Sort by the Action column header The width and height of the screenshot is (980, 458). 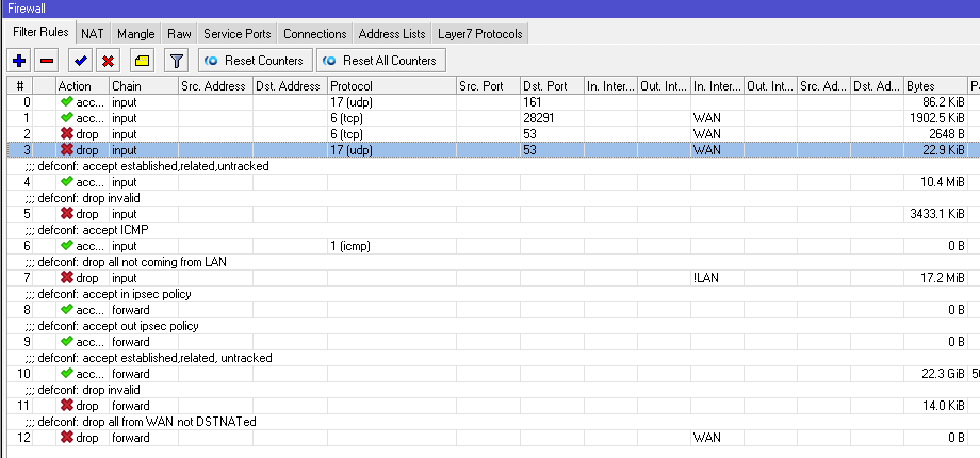click(83, 86)
